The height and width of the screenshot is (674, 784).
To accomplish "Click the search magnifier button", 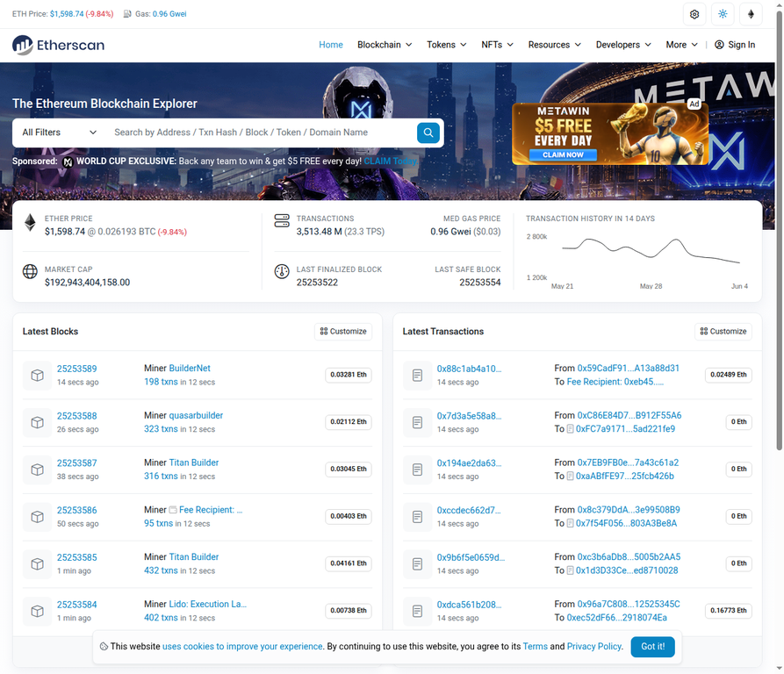I will [428, 133].
